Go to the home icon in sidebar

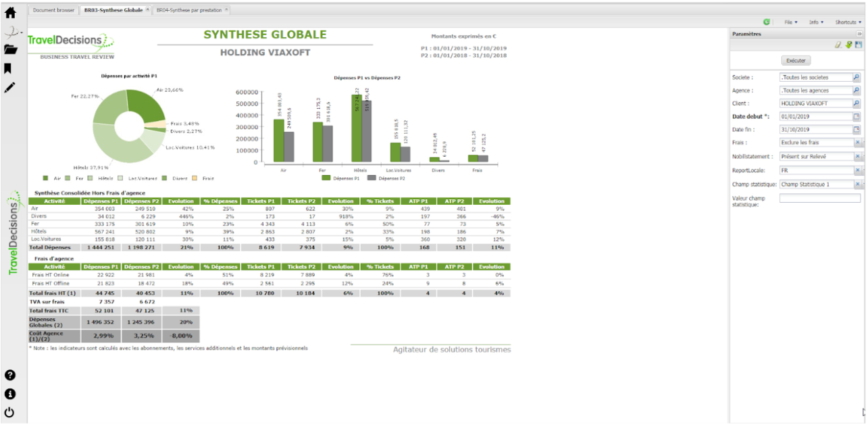[10, 11]
